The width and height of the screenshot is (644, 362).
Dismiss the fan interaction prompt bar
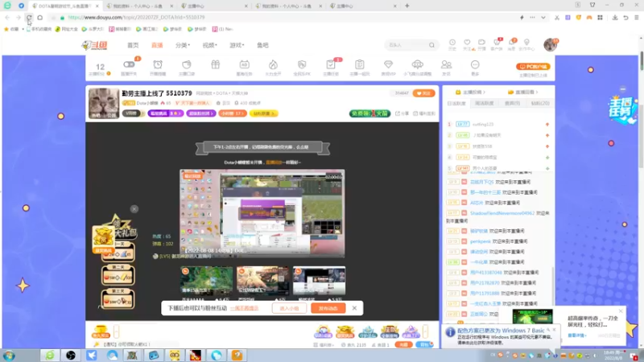pos(354,308)
